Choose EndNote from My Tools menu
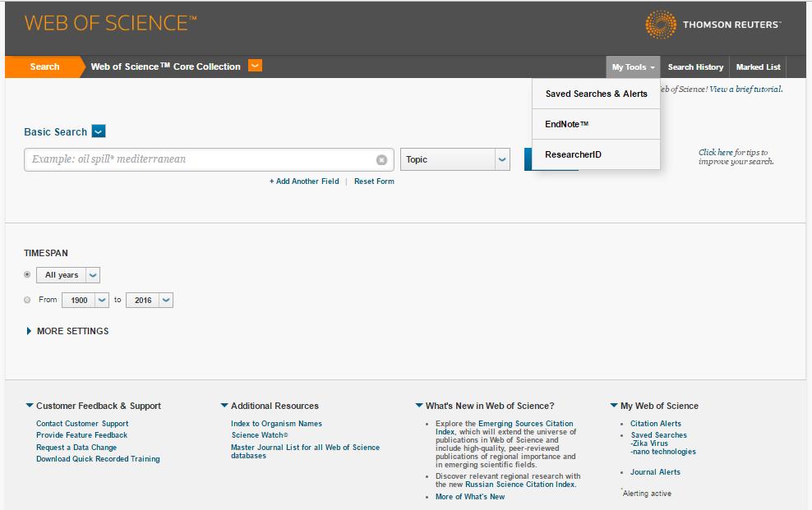Image resolution: width=812 pixels, height=510 pixels. [x=596, y=124]
